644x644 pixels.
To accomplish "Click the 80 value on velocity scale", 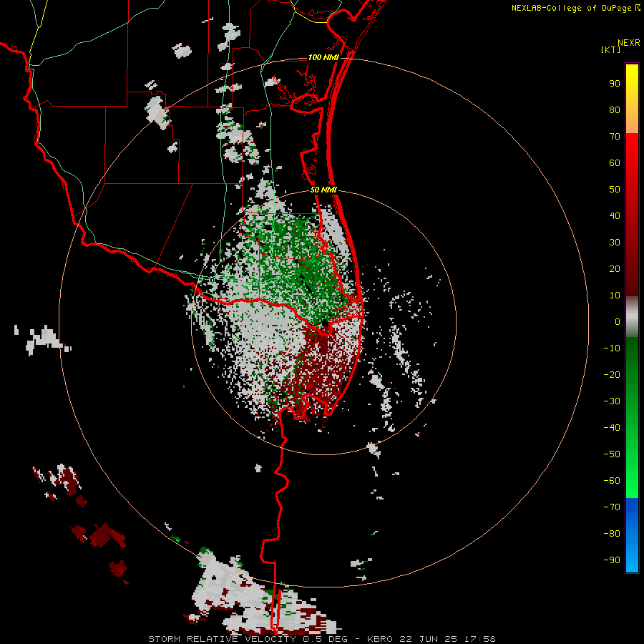I will (x=615, y=110).
